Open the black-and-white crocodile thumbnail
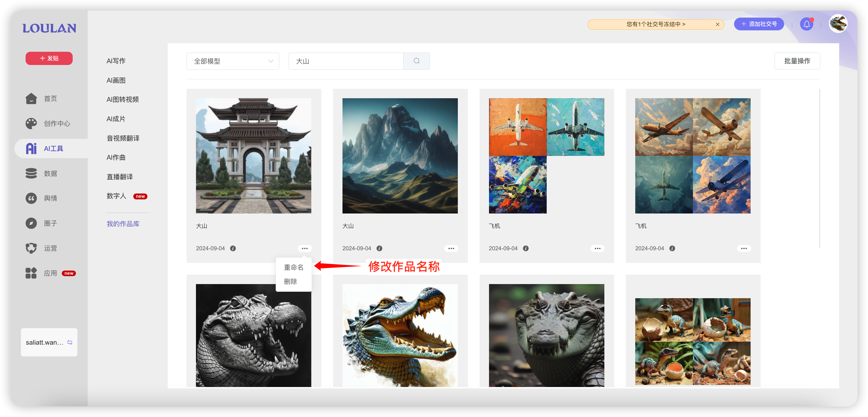Image resolution: width=868 pixels, height=417 pixels. (254, 336)
